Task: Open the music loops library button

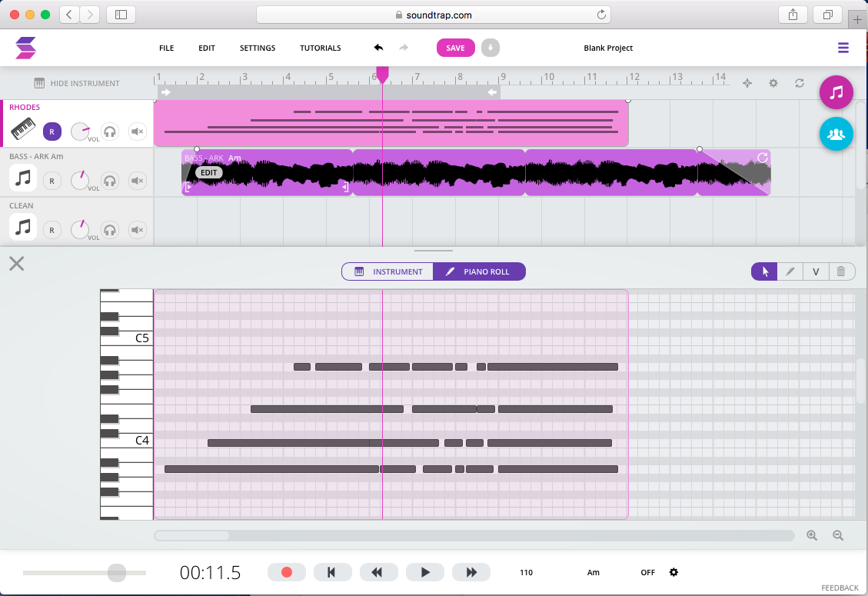Action: click(836, 92)
